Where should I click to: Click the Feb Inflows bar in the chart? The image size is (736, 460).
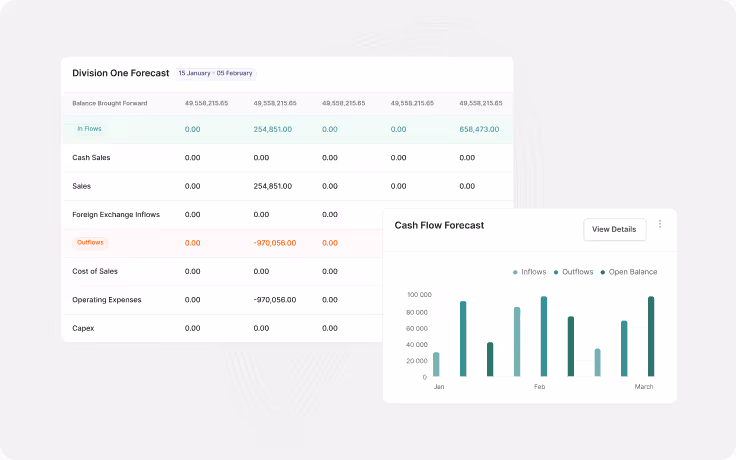tap(517, 342)
